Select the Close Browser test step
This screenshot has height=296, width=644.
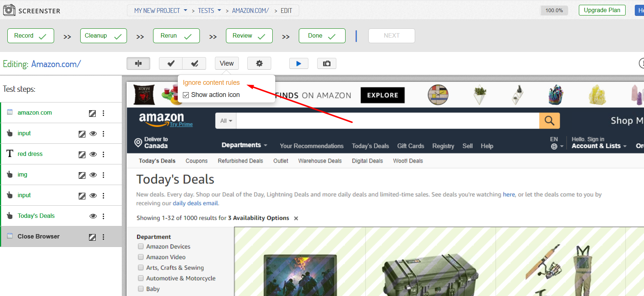(61, 237)
